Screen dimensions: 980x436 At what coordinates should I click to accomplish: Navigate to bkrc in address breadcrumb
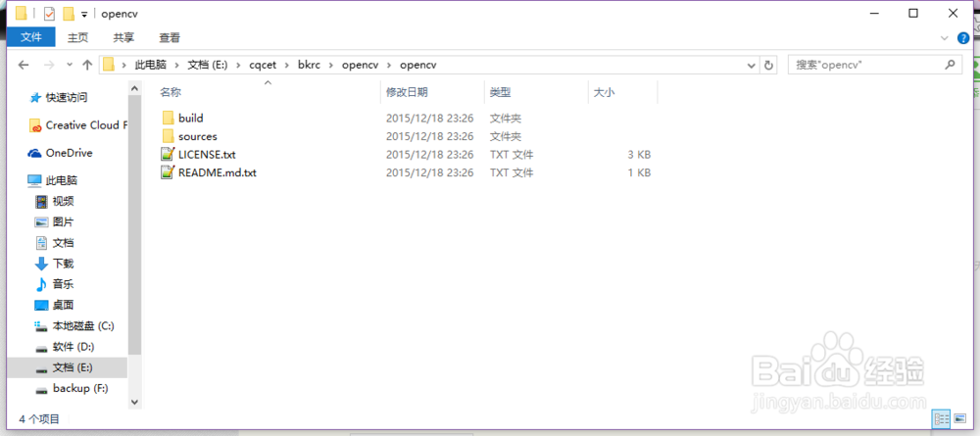point(309,65)
